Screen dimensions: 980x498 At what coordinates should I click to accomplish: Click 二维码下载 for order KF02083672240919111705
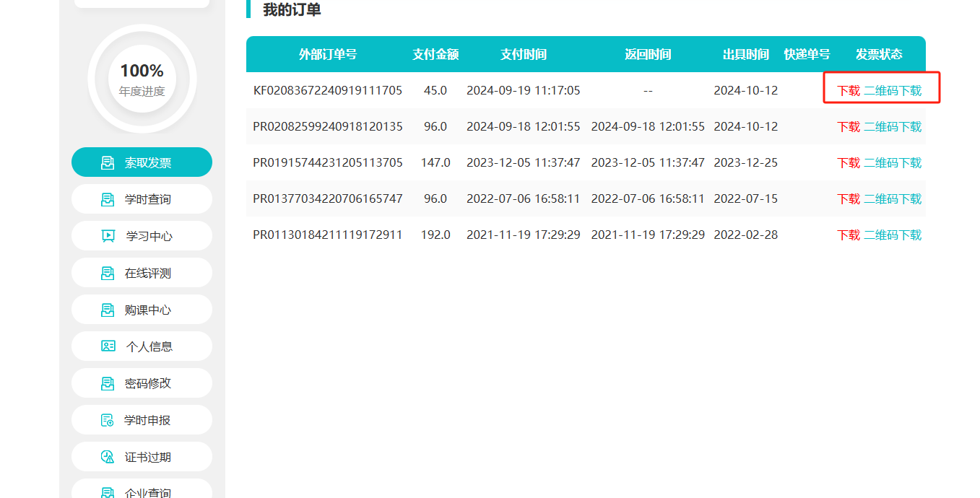(x=893, y=91)
